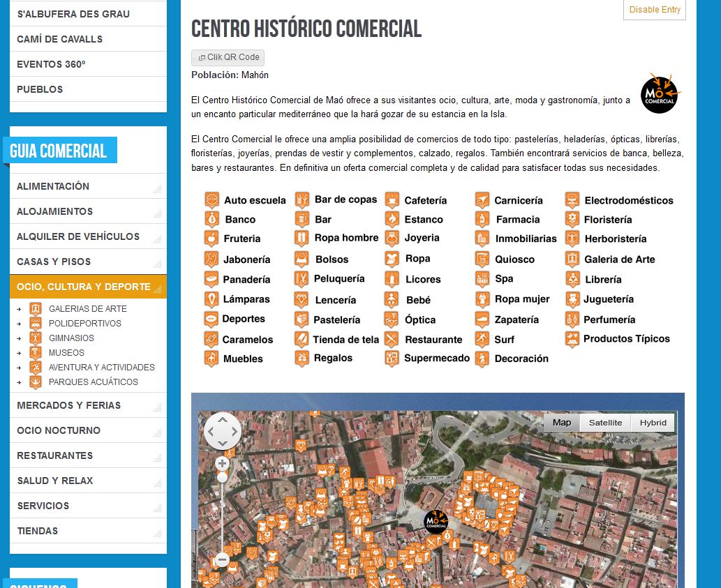Click the Zapatería category icon

482,319
